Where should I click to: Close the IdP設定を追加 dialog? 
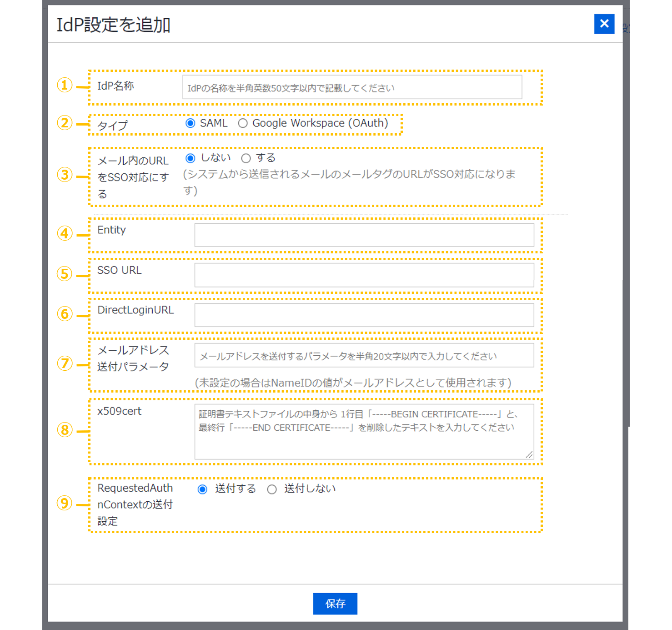point(604,24)
